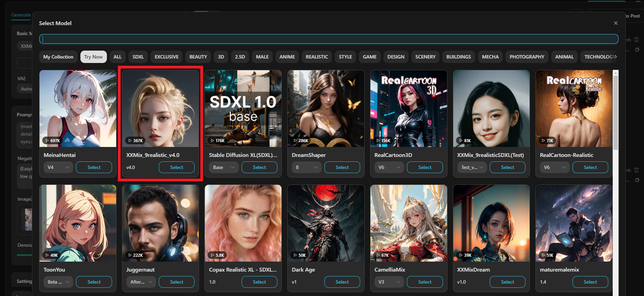The image size is (644, 296).
Task: Click the 51K play icon on maturemalemix
Action: (x=543, y=255)
